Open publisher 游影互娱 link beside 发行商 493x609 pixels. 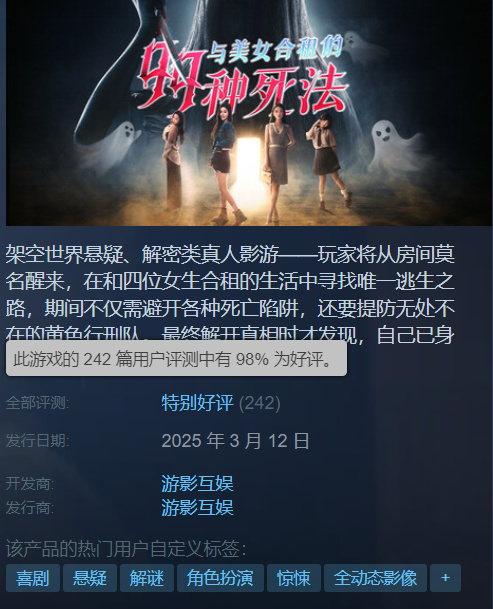point(197,508)
